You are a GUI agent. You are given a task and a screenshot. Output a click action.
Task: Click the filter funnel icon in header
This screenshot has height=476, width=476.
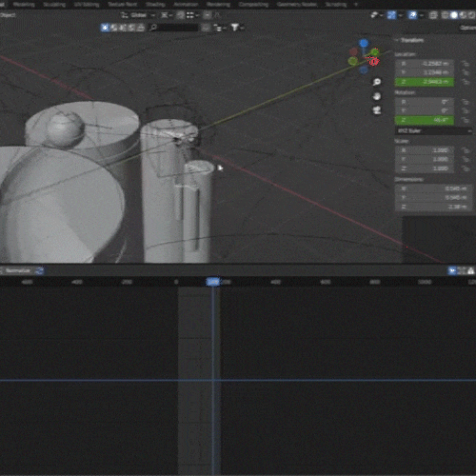234,28
